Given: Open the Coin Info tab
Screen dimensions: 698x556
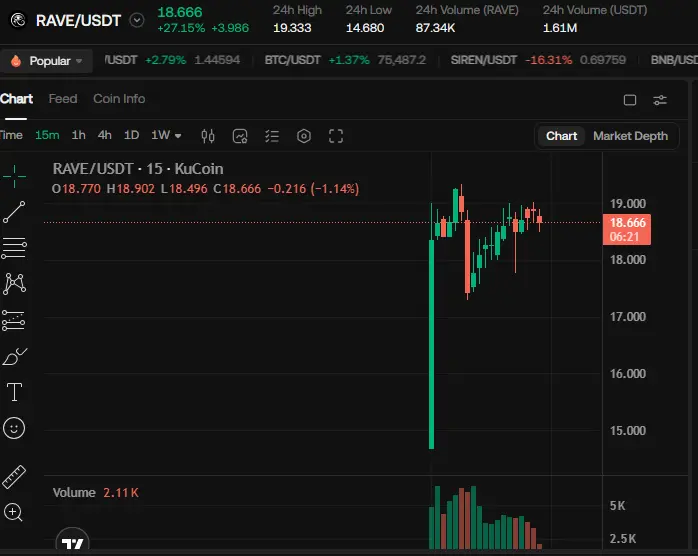Looking at the screenshot, I should [x=119, y=99].
